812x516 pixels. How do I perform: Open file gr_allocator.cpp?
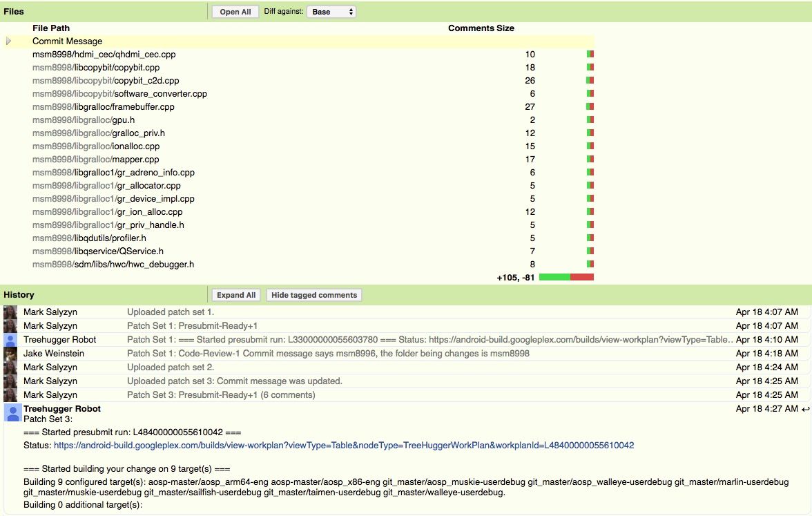click(106, 185)
